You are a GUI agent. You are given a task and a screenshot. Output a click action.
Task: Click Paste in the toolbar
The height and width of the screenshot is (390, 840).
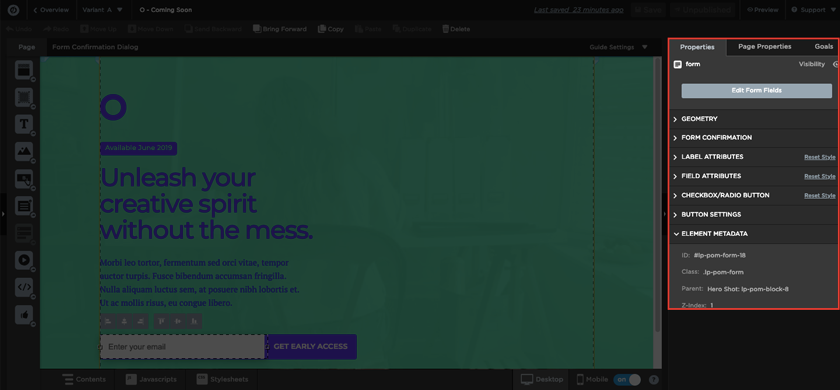(x=368, y=29)
